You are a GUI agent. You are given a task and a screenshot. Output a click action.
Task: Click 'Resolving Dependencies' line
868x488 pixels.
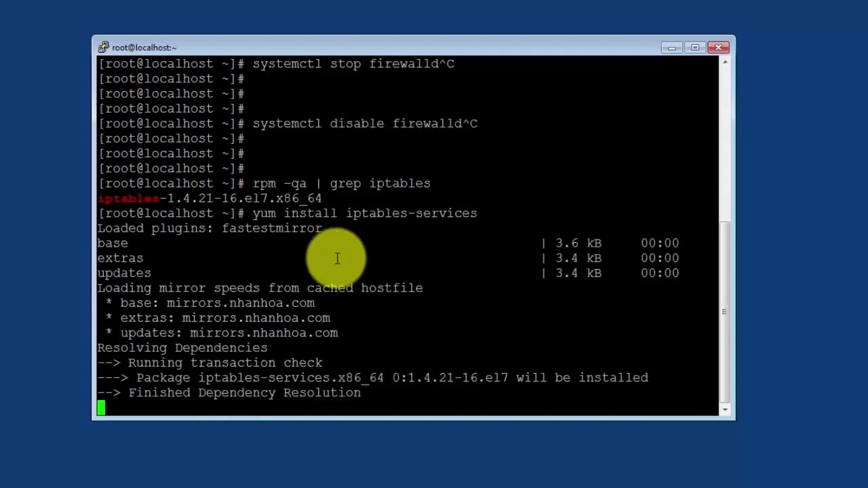pos(182,348)
